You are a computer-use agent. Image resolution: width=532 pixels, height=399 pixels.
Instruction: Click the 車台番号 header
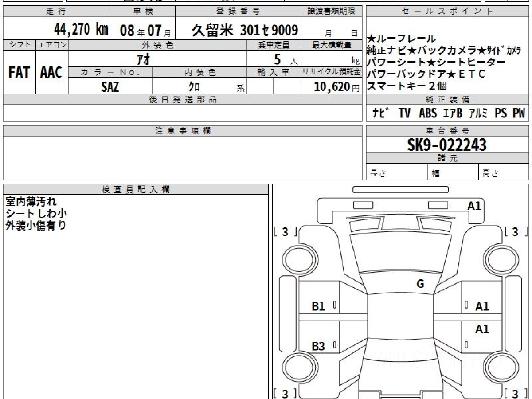tap(447, 131)
